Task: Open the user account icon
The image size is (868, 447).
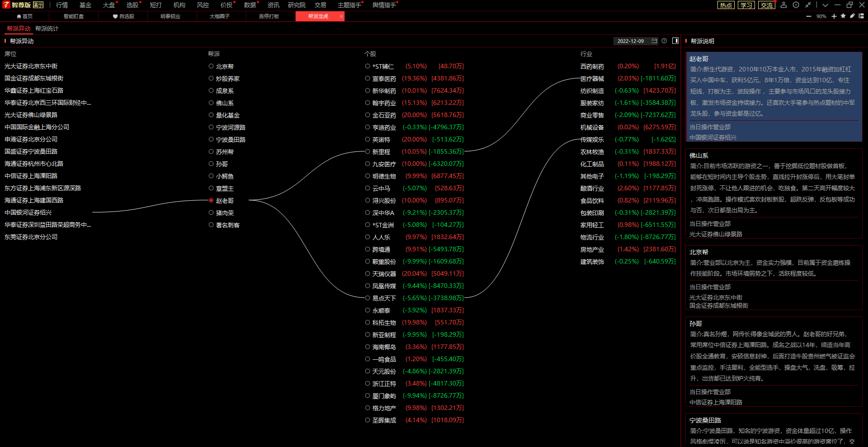Action: point(784,5)
